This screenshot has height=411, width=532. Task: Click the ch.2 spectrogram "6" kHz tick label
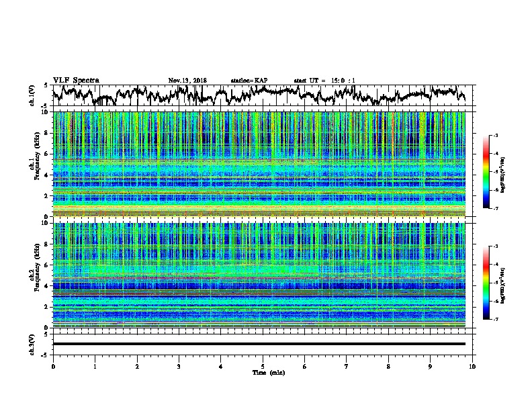[x=47, y=265]
